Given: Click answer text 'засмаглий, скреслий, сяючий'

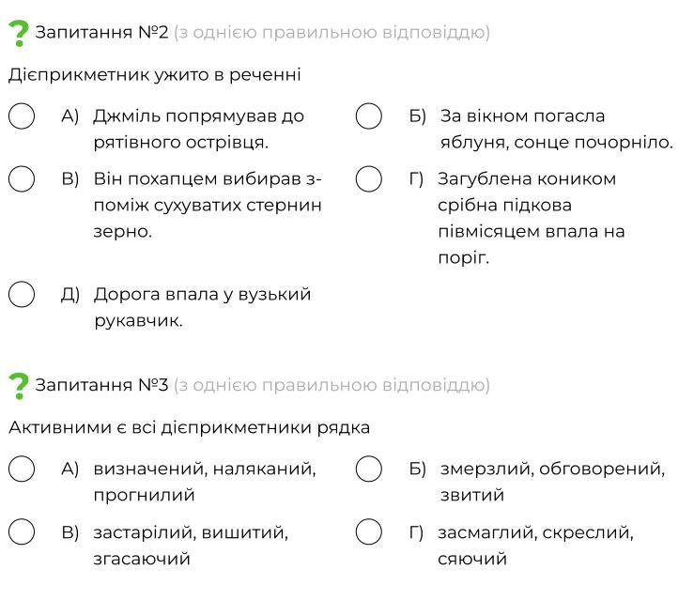Looking at the screenshot, I should pos(535,546).
